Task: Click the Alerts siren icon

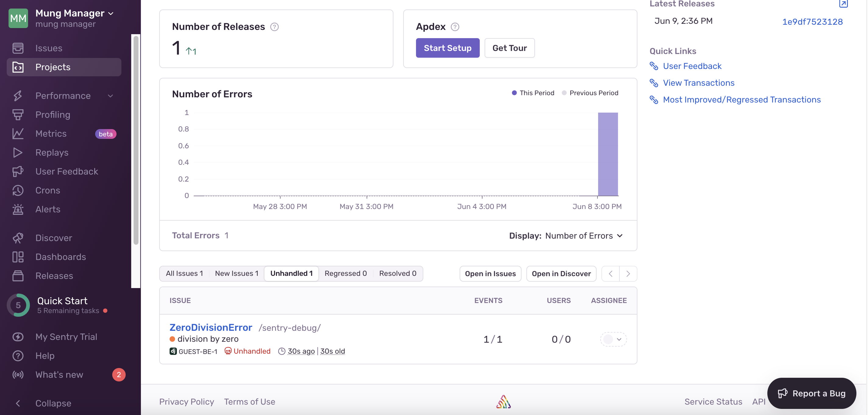Action: pyautogui.click(x=18, y=209)
